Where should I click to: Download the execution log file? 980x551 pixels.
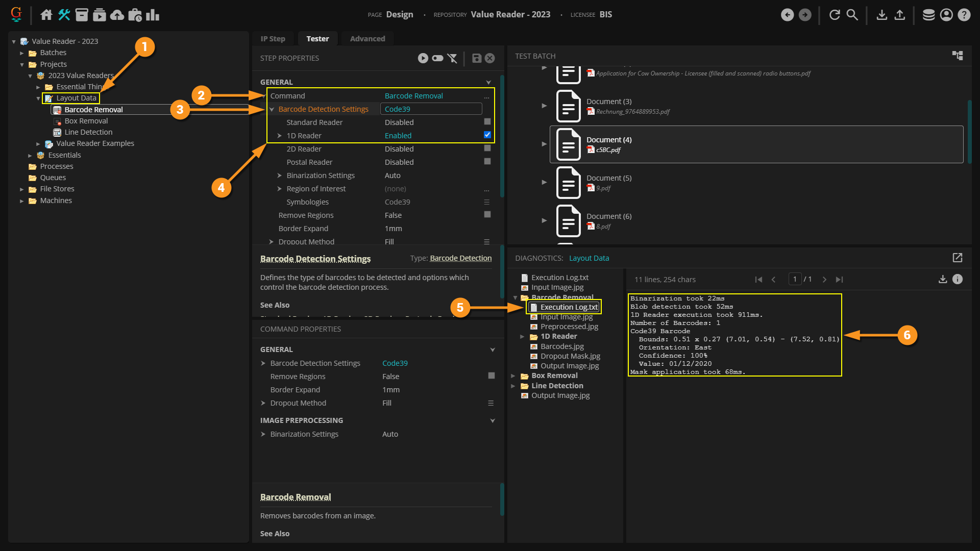(x=942, y=279)
